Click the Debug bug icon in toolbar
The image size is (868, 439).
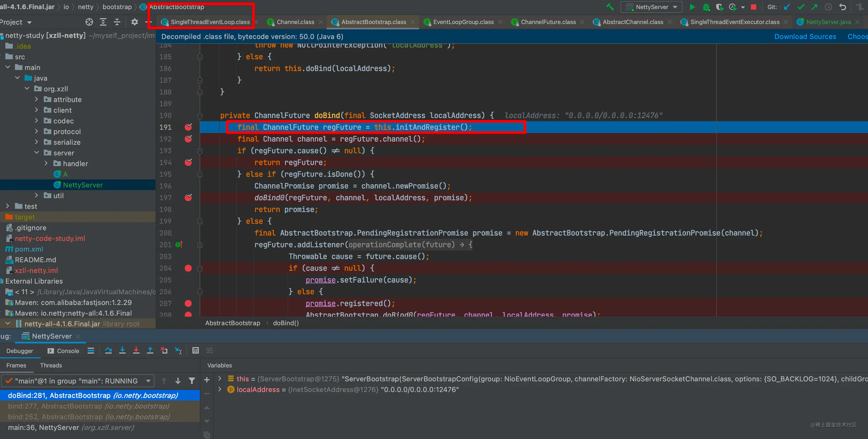click(x=706, y=7)
